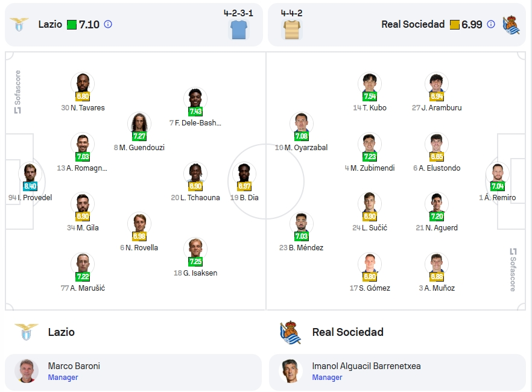Click the Real Sociedad striped jersey icon
The width and height of the screenshot is (532, 392).
coord(291,30)
